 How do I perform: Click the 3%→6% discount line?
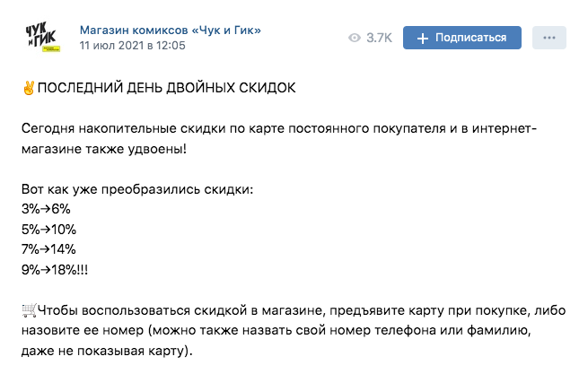pyautogui.click(x=44, y=209)
